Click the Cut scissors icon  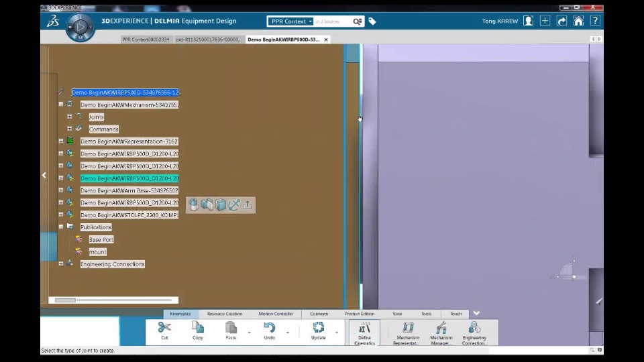[x=164, y=328]
